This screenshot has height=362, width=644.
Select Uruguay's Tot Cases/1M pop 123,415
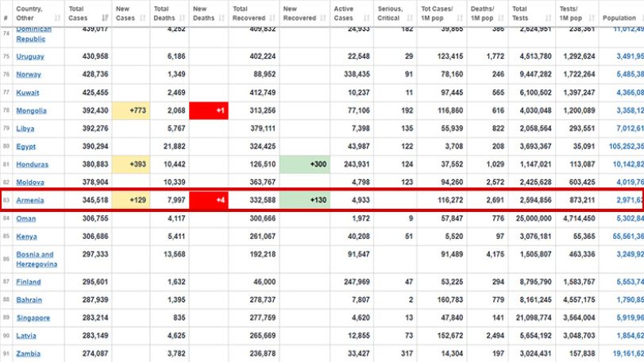pos(449,56)
